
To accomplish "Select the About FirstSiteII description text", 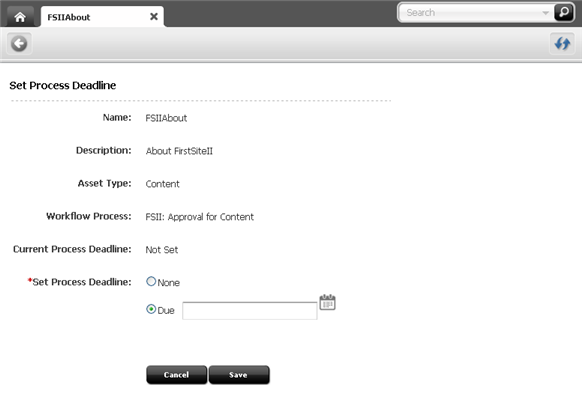I will 179,151.
